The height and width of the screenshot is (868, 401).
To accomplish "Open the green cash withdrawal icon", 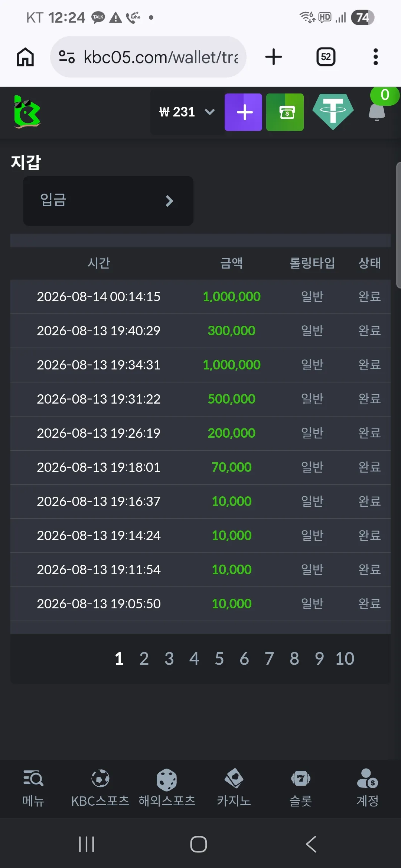I will pyautogui.click(x=285, y=112).
